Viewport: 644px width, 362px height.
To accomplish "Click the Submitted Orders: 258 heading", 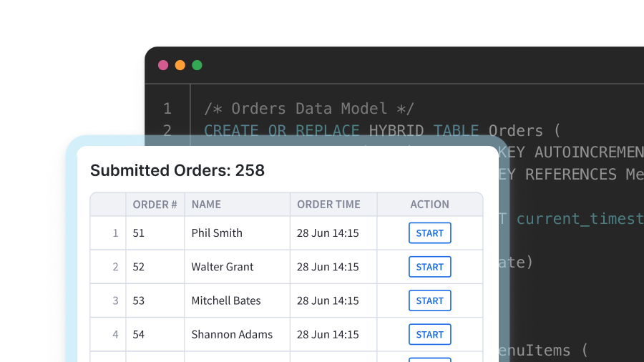I will tap(177, 170).
